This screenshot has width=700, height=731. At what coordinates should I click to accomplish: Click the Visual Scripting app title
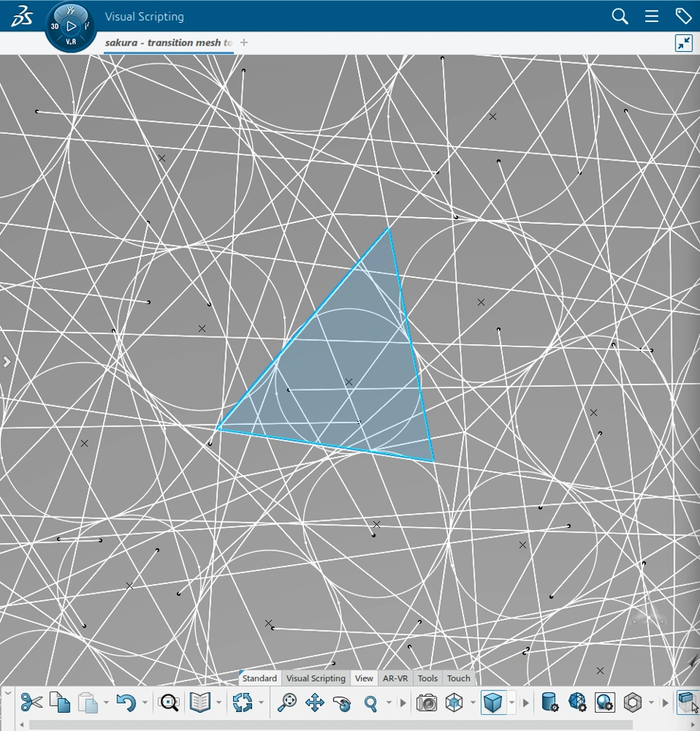(x=144, y=16)
